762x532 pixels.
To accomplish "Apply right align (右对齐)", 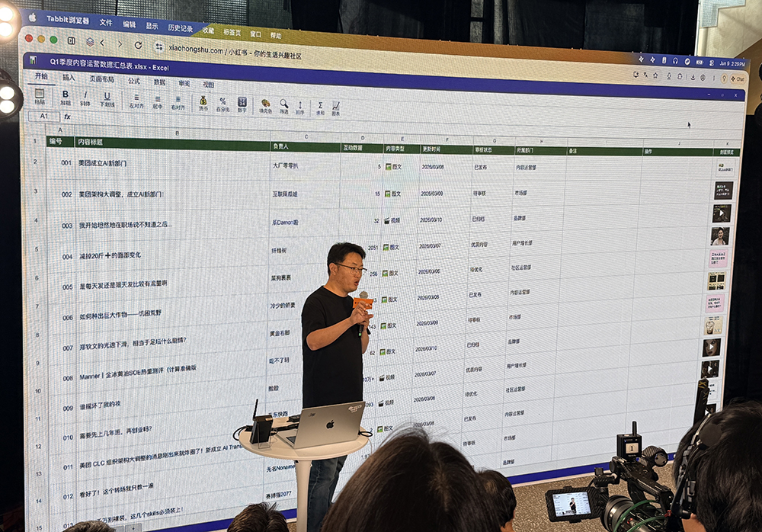I will [178, 102].
